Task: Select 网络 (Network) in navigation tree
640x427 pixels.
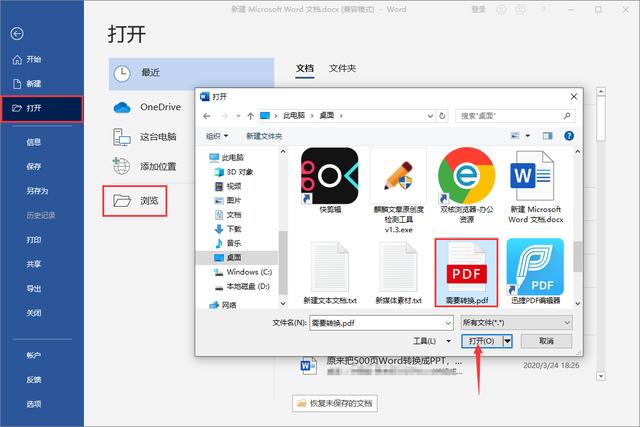Action: click(x=223, y=305)
